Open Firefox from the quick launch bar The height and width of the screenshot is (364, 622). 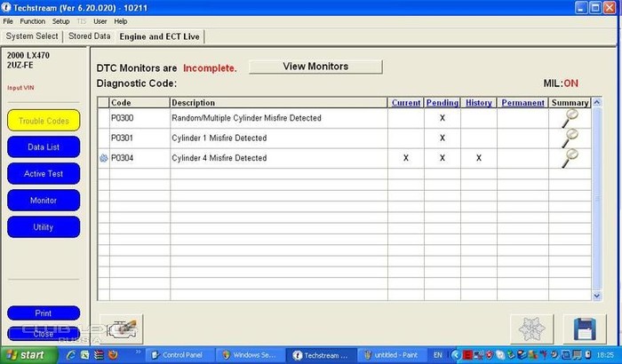(x=113, y=354)
